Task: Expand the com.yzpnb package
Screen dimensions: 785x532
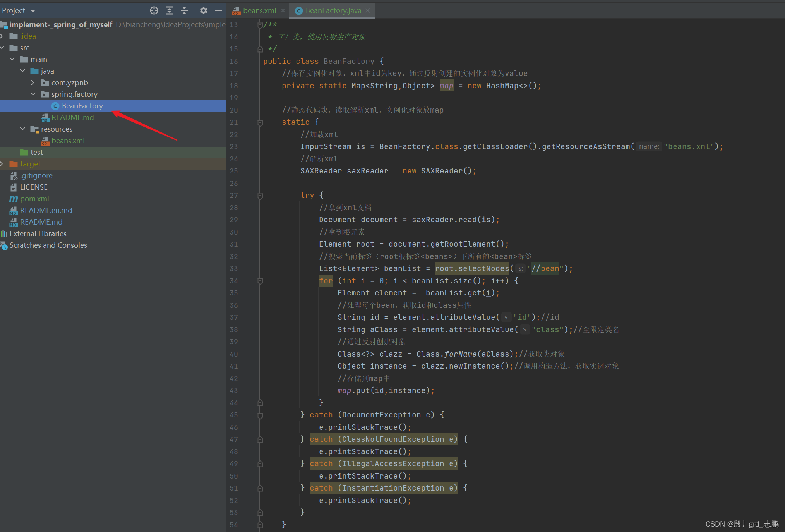Action: coord(33,82)
